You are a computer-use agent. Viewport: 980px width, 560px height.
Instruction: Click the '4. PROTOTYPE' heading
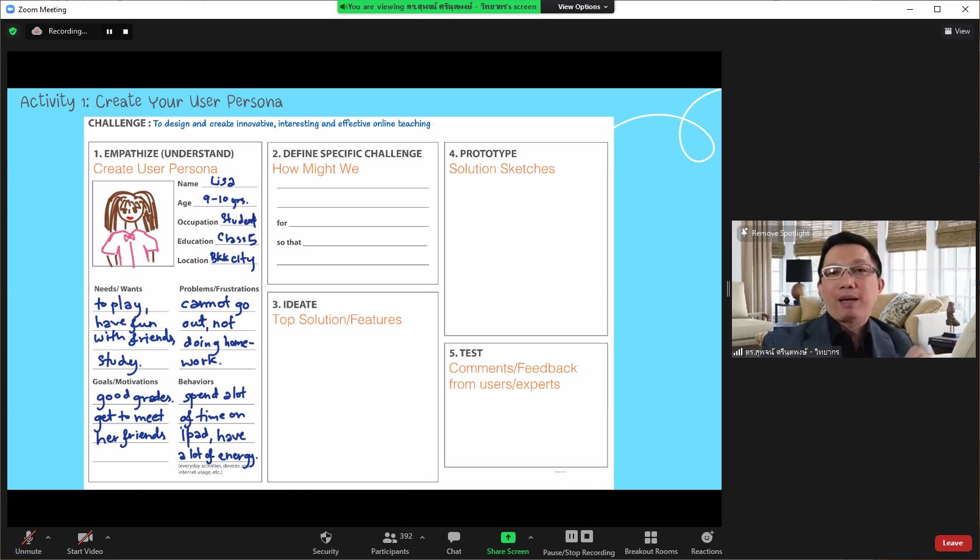click(x=483, y=154)
